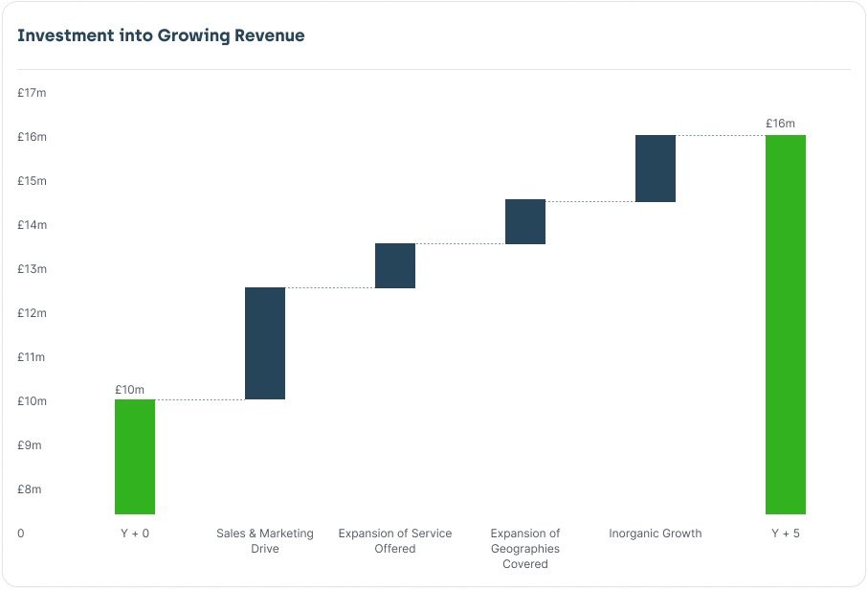This screenshot has height=590, width=868.
Task: Click the Sales & Marketing Drive axis label
Action: tap(265, 541)
